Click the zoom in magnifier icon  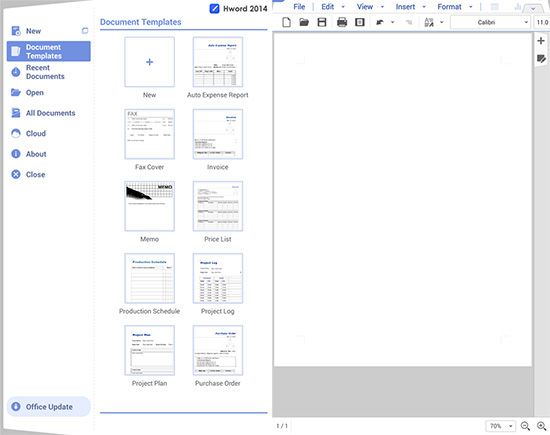click(541, 426)
